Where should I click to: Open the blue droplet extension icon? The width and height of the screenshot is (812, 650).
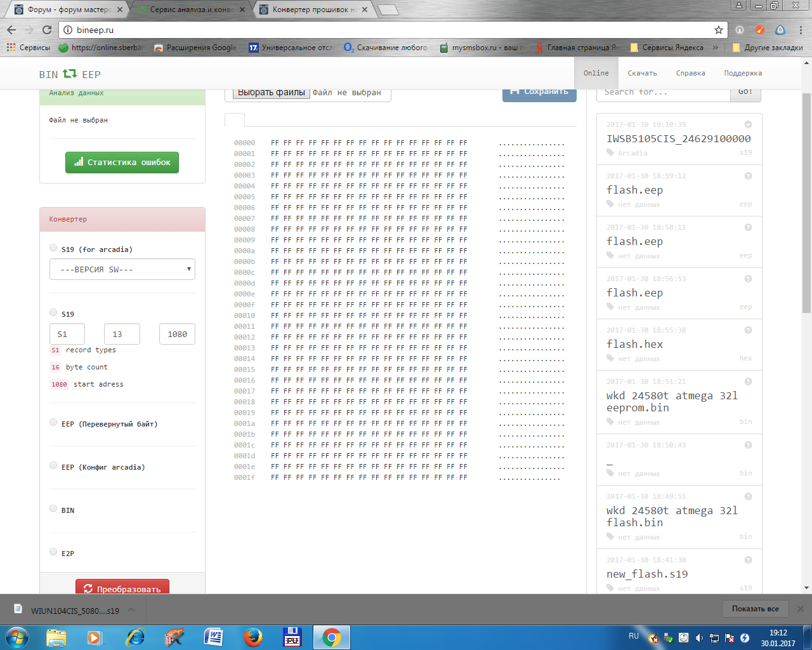(780, 30)
